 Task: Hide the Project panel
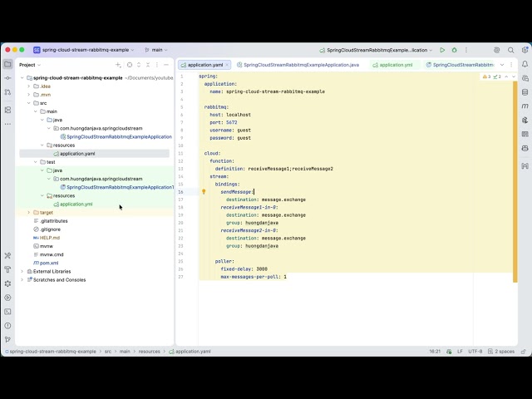pyautogui.click(x=166, y=65)
